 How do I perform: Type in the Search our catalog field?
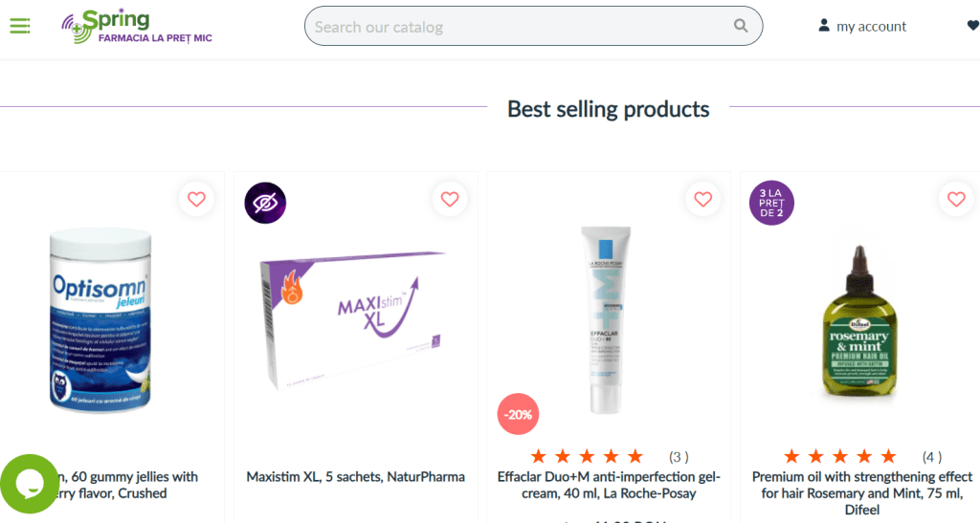(x=517, y=27)
